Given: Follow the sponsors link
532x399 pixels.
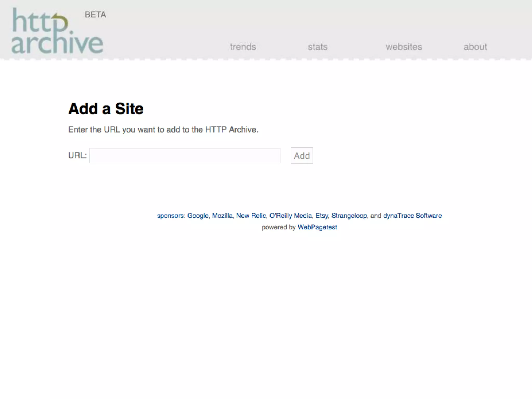Looking at the screenshot, I should coord(170,216).
